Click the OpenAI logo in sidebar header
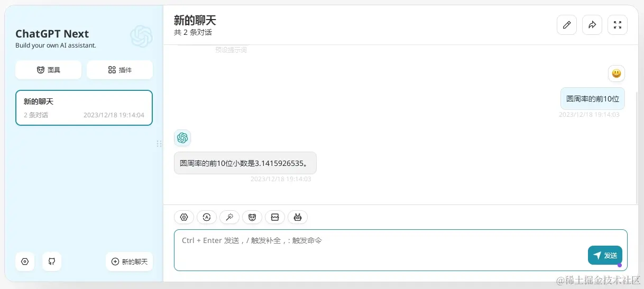Viewport: 644px width, 289px height. click(x=141, y=36)
